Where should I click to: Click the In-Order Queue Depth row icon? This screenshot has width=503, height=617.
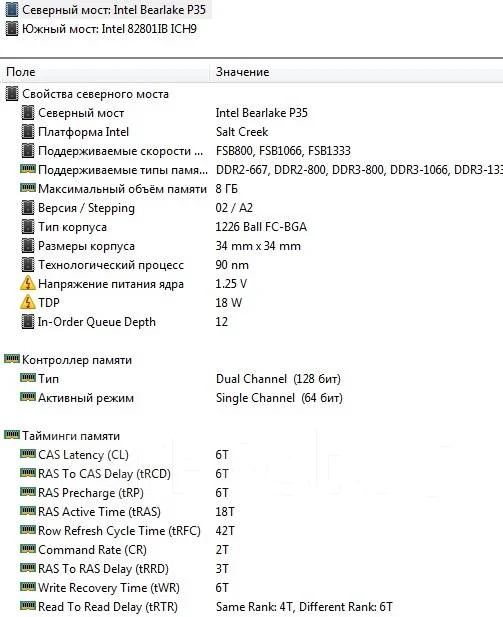click(28, 322)
